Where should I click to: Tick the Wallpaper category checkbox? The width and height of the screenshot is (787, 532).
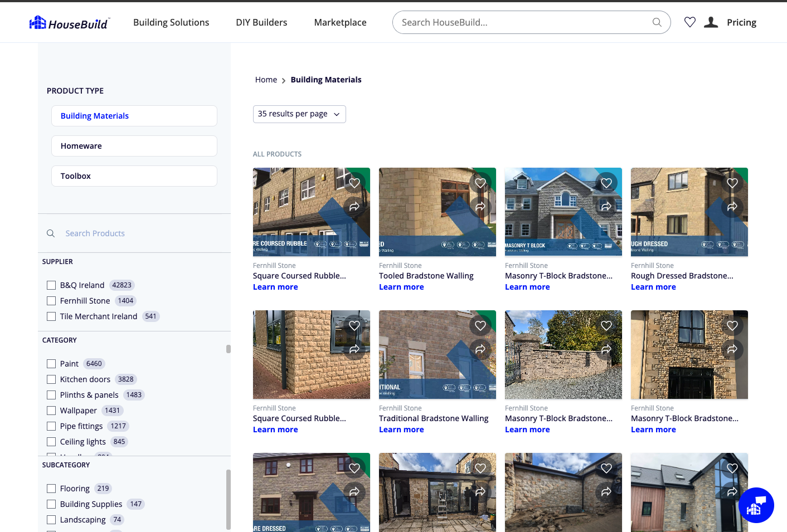51,411
